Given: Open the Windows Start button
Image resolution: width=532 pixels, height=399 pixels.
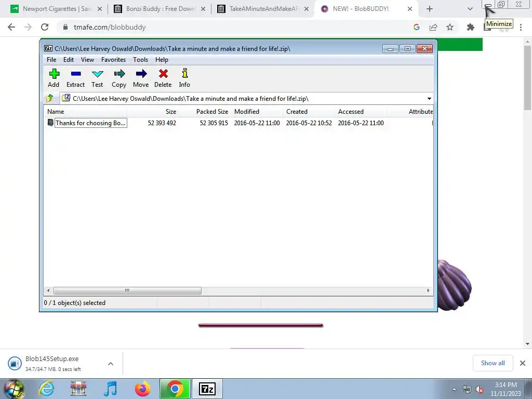Looking at the screenshot, I should [x=14, y=389].
